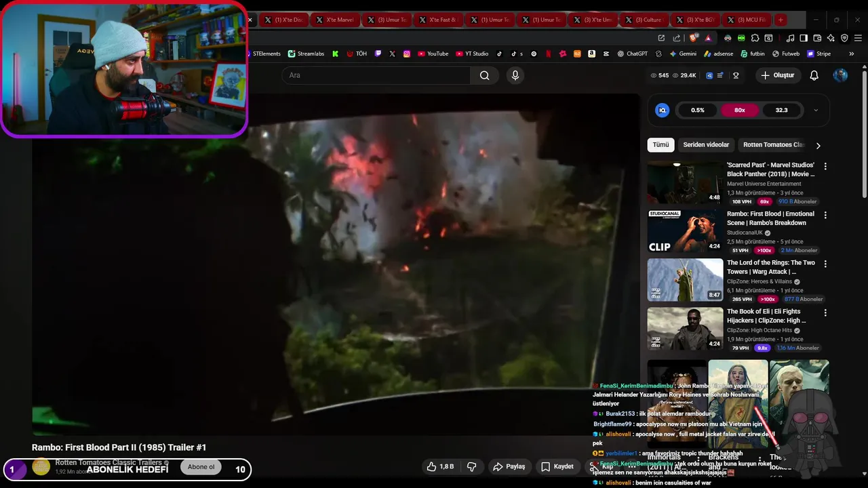Like the Rambo trailer video

point(439,466)
